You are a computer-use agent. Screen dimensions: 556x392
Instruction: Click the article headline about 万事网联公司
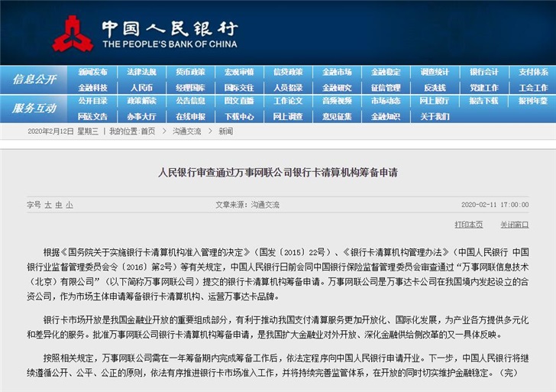[278, 173]
